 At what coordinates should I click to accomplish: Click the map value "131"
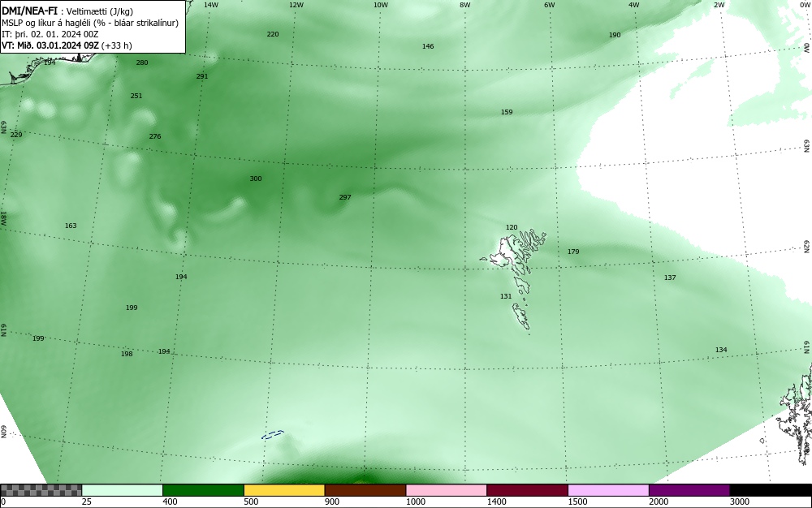[x=506, y=296]
